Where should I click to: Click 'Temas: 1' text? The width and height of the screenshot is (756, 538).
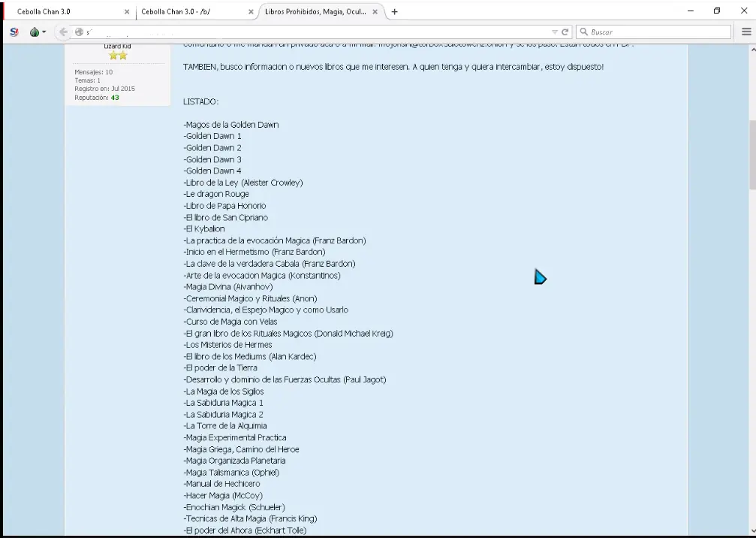click(x=87, y=80)
